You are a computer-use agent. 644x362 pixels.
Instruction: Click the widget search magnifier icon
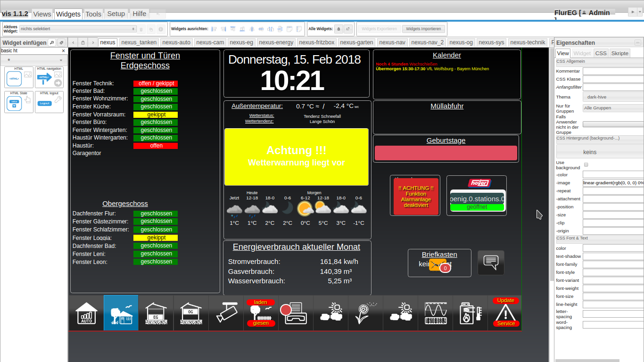pyautogui.click(x=52, y=42)
